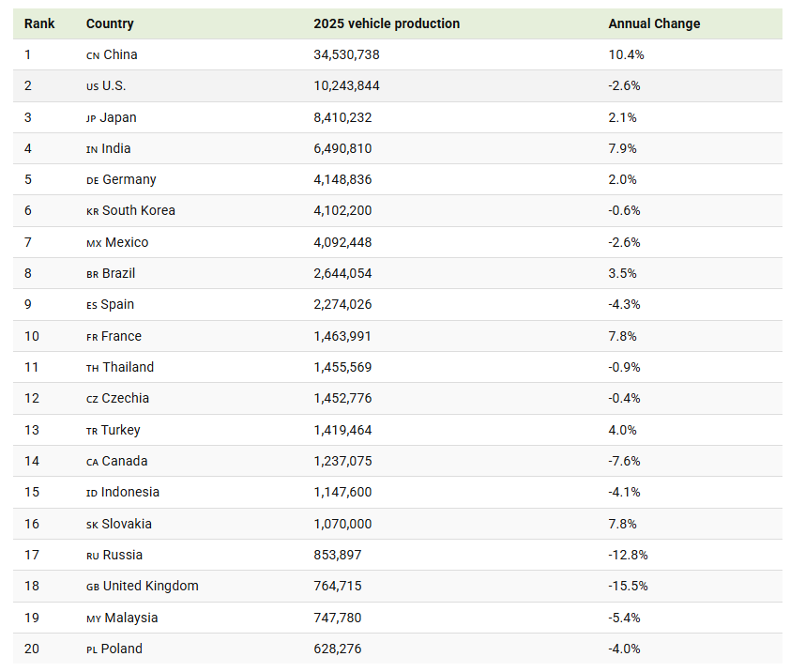Select the China country cell
790x672 pixels.
pos(112,54)
